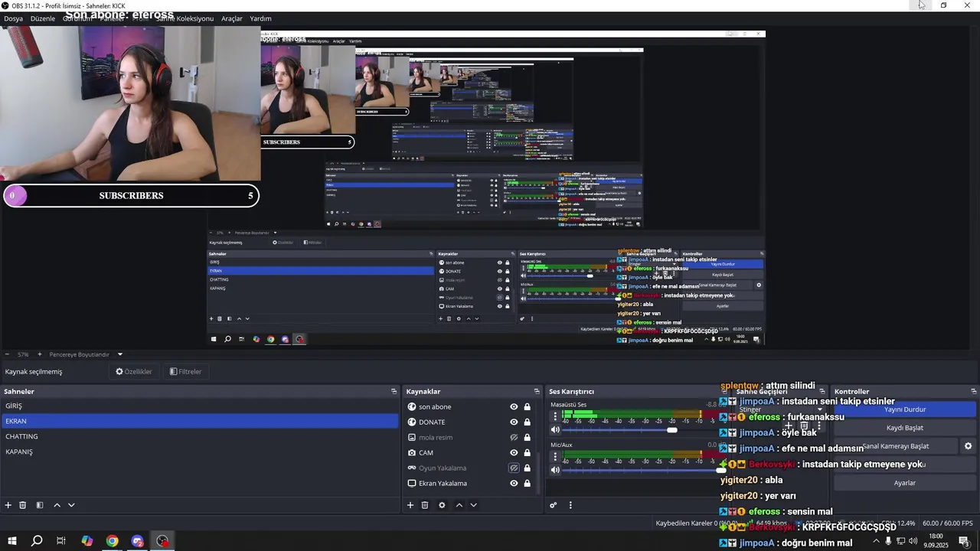Mute Masaüstü Ses speaker icon

coord(556,430)
